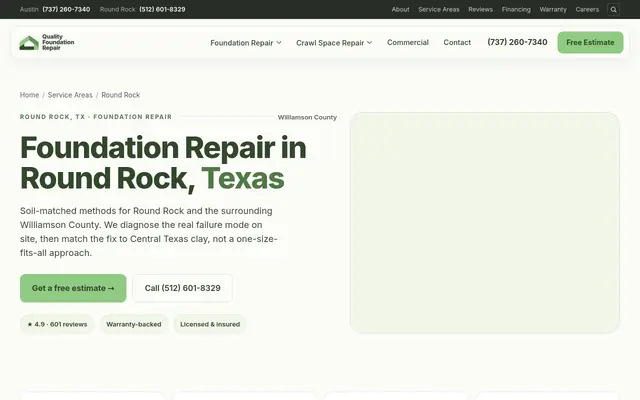Click the Free Estimate button
640x400 pixels.
(x=590, y=42)
